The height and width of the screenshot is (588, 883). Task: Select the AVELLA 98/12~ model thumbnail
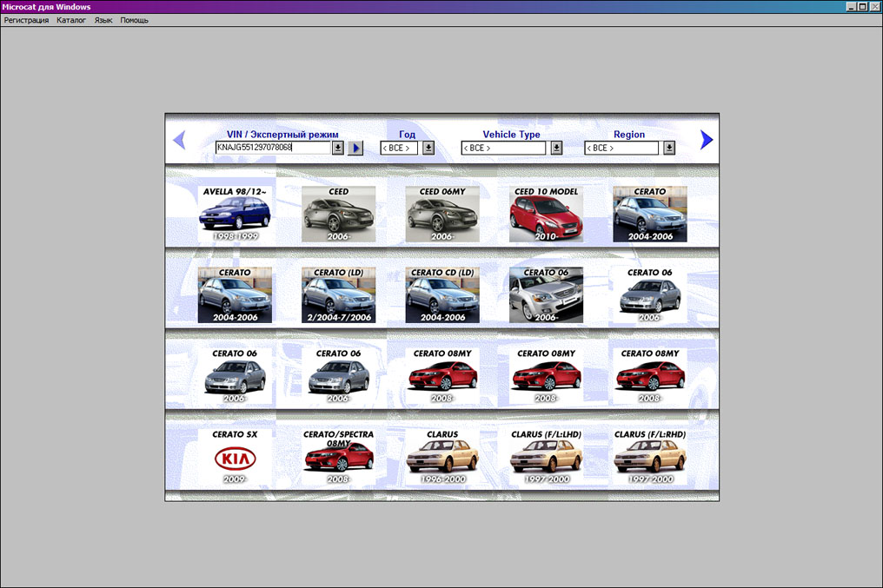235,214
